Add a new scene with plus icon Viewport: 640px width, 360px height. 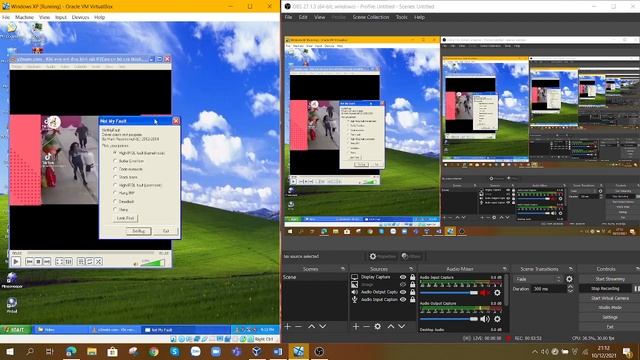tap(288, 327)
